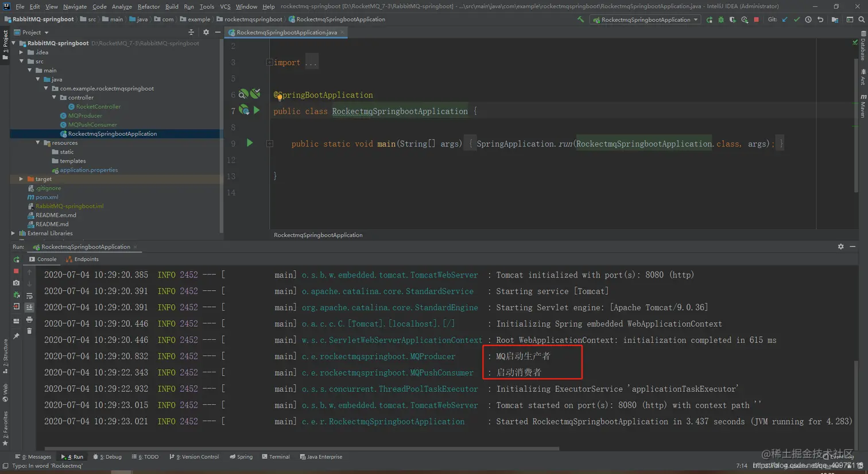The height and width of the screenshot is (474, 868).
Task: Expand the target folder
Action: [21, 179]
